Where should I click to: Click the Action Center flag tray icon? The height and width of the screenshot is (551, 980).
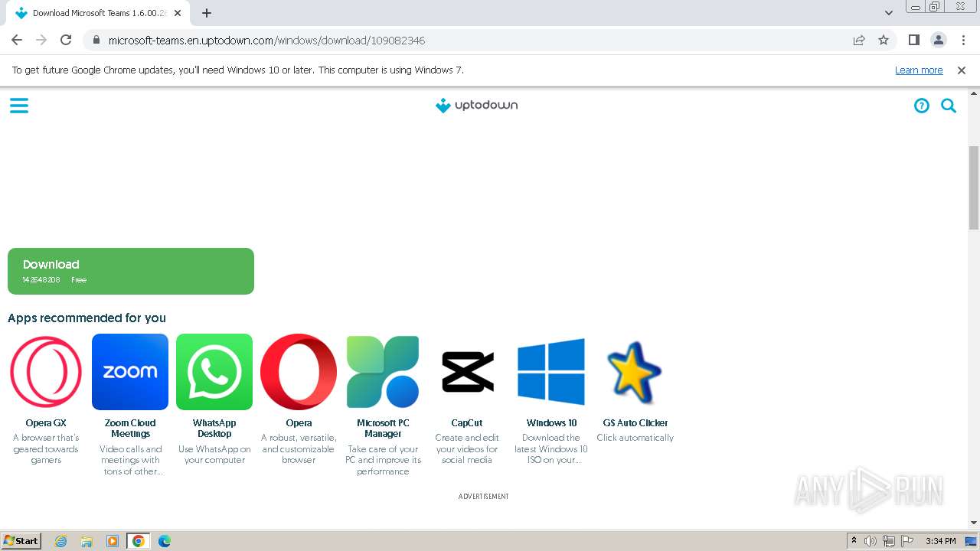907,541
